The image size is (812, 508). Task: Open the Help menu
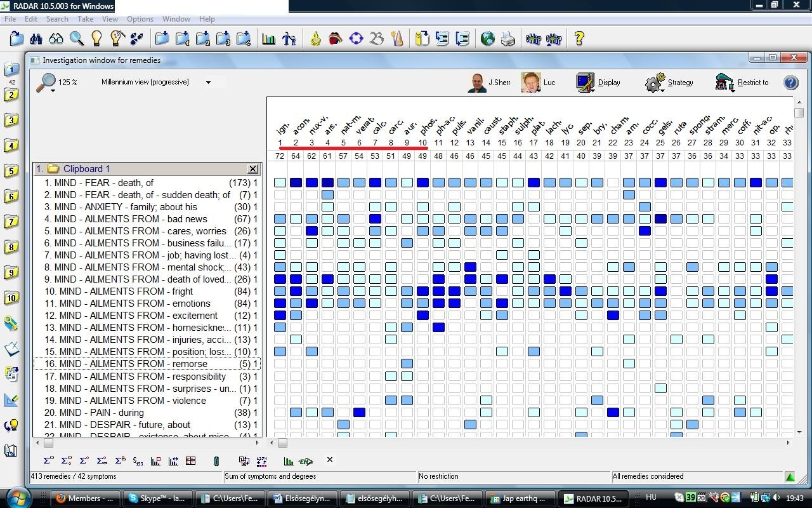pos(207,19)
